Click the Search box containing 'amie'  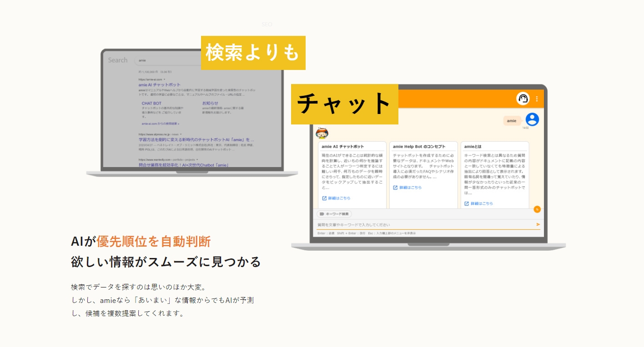(168, 60)
